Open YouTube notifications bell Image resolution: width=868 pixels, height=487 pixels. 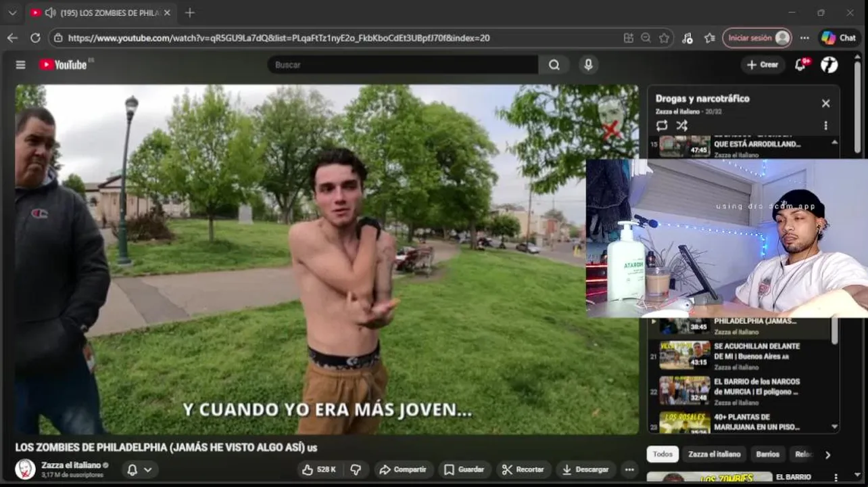(x=801, y=65)
